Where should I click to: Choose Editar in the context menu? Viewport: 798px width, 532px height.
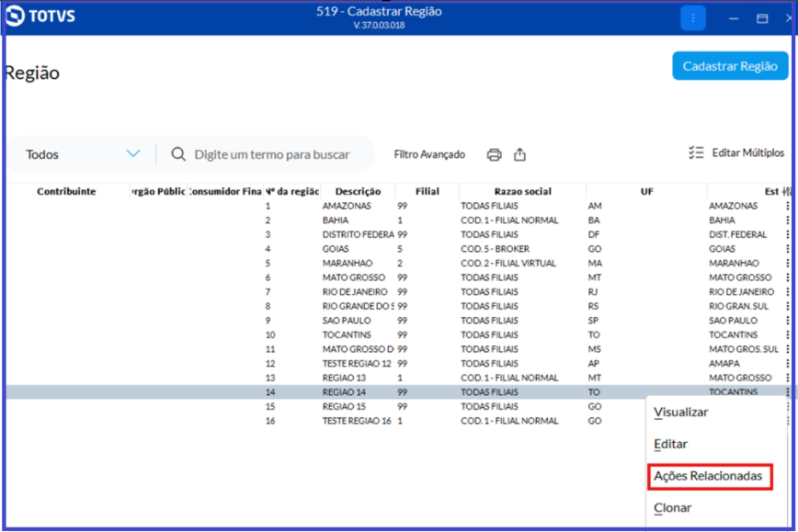tap(670, 444)
